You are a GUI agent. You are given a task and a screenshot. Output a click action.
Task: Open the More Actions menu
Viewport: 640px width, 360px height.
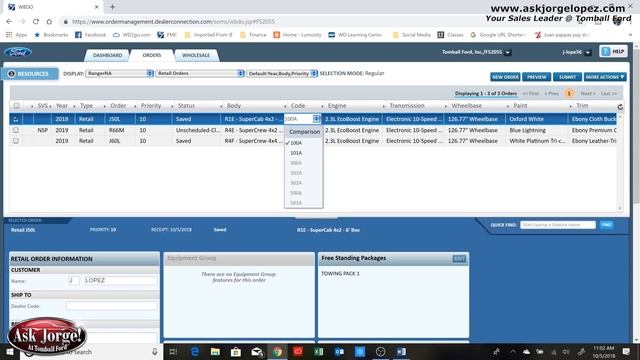[605, 77]
